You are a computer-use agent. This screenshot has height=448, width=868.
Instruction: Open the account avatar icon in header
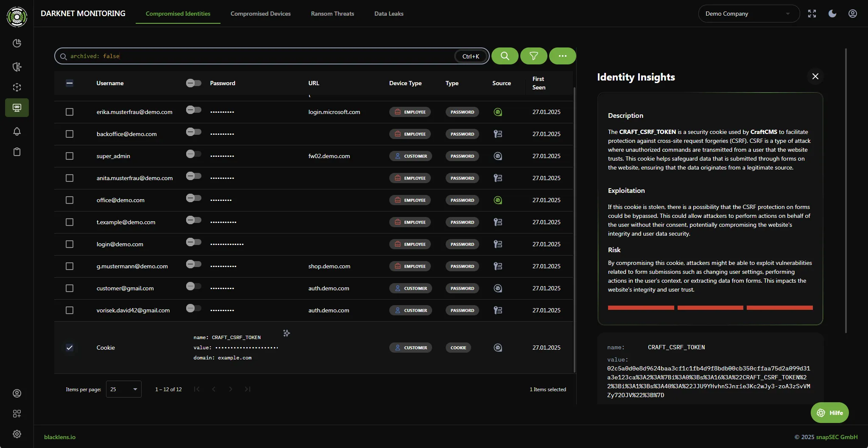coord(853,14)
